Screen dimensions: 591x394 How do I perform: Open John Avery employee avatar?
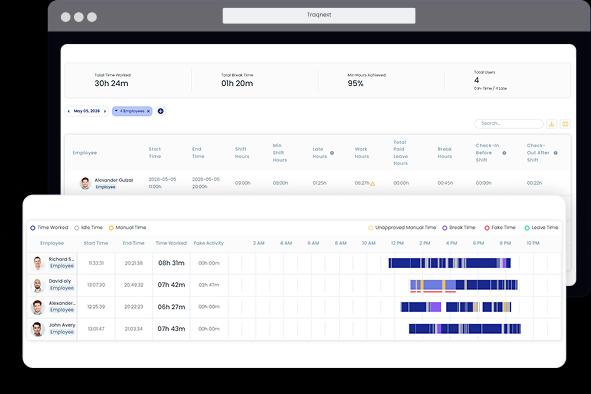coord(37,329)
